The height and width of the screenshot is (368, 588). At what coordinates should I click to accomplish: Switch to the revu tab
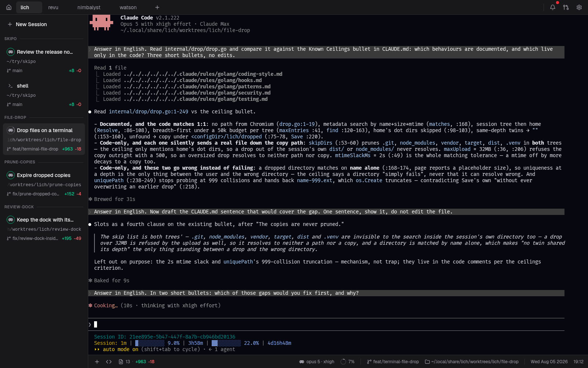click(53, 7)
